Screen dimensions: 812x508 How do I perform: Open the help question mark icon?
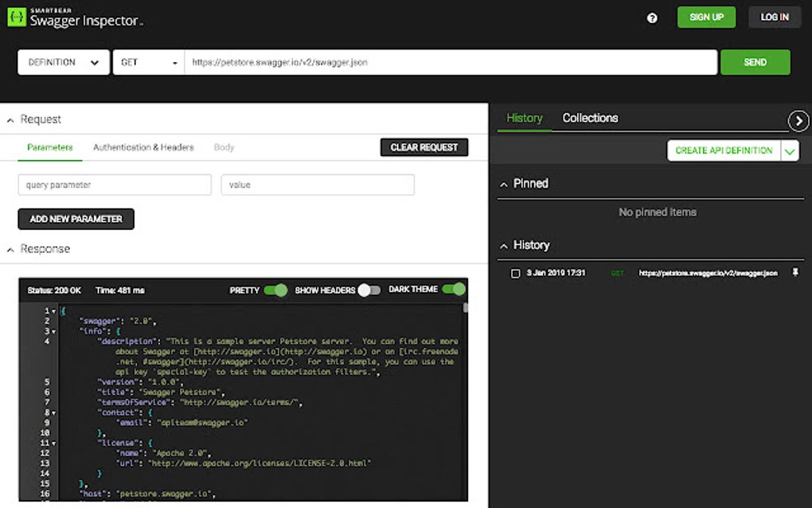651,17
